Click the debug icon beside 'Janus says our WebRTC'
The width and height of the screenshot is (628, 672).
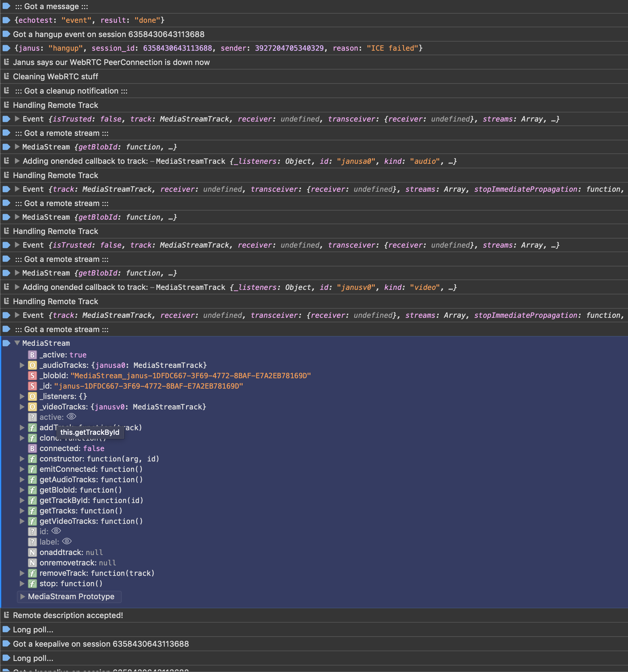coord(6,62)
